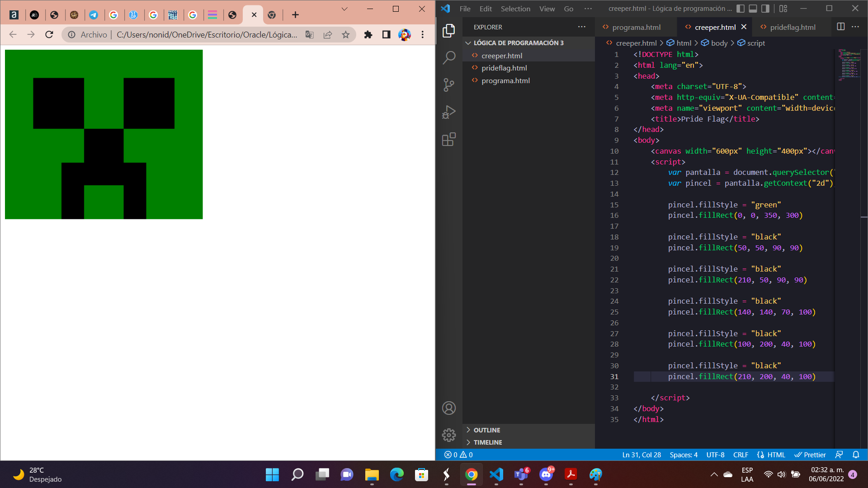Open the Manage gear menu in VS Code
This screenshot has width=868, height=488.
click(448, 435)
